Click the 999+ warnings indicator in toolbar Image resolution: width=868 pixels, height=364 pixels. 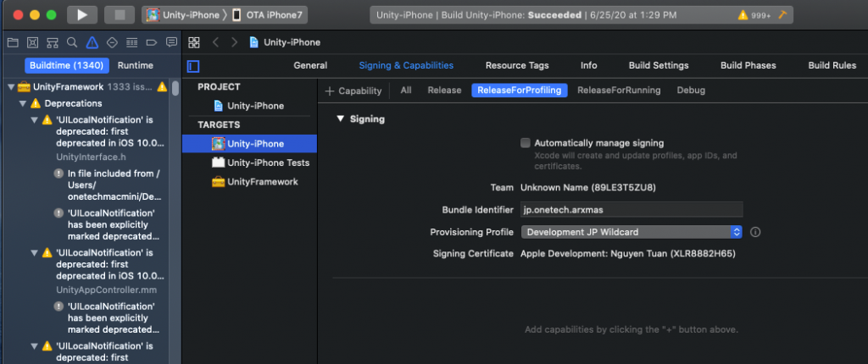coord(754,15)
